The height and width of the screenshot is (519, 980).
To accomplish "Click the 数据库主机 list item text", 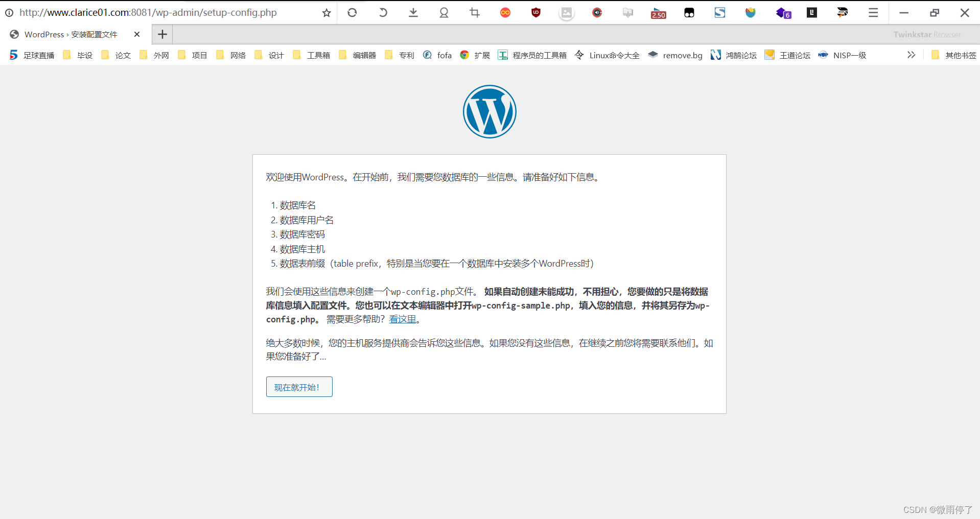I will (x=302, y=249).
